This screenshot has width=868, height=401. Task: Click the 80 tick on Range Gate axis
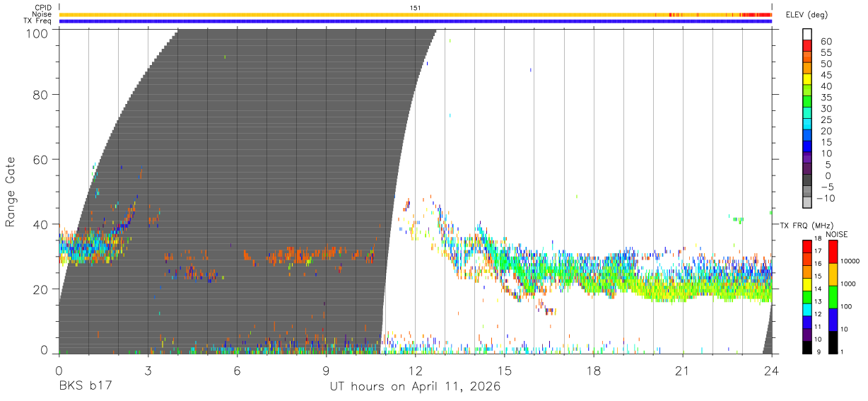point(40,94)
